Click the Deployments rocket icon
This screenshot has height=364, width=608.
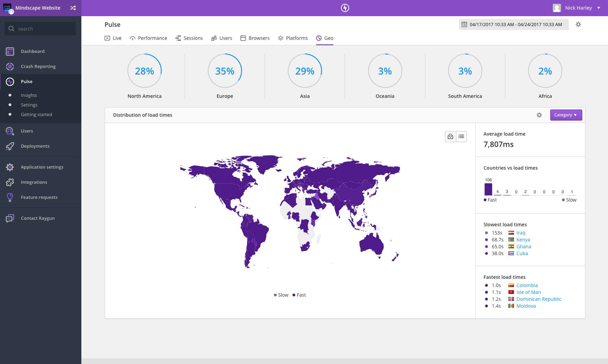[x=10, y=146]
